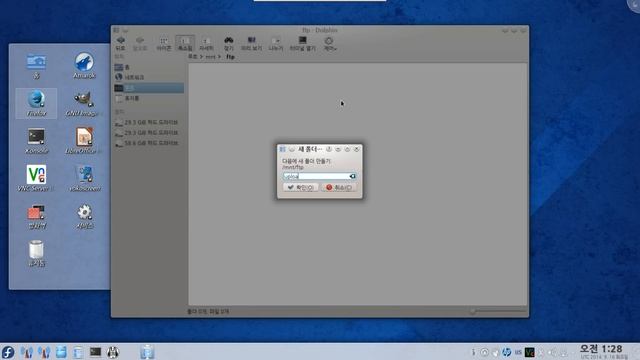640x360 pixels.
Task: Click the ftp breadcrumb in the location bar
Action: coord(230,57)
